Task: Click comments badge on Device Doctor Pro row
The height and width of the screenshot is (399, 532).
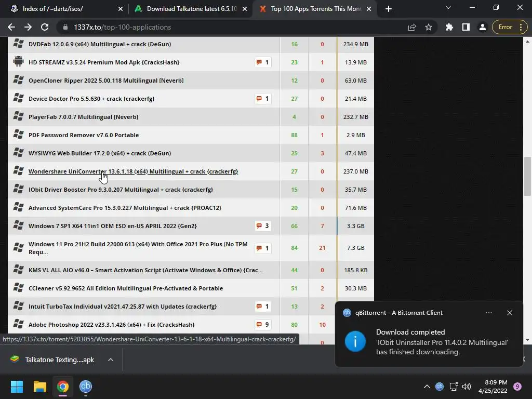Action: (x=263, y=99)
